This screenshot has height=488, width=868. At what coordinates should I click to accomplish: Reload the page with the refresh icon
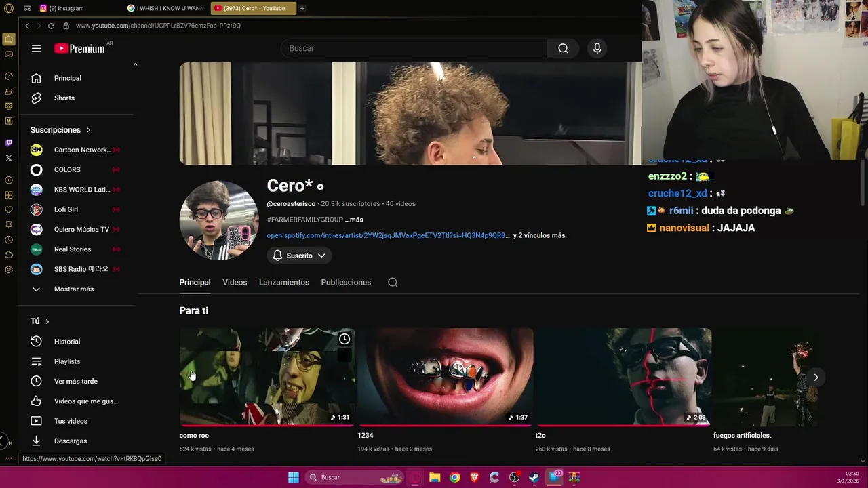pyautogui.click(x=51, y=26)
